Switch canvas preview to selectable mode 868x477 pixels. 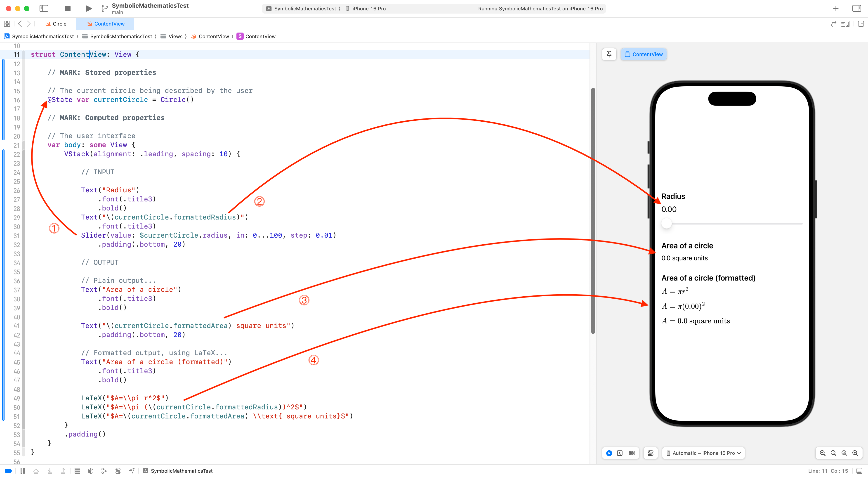(620, 453)
